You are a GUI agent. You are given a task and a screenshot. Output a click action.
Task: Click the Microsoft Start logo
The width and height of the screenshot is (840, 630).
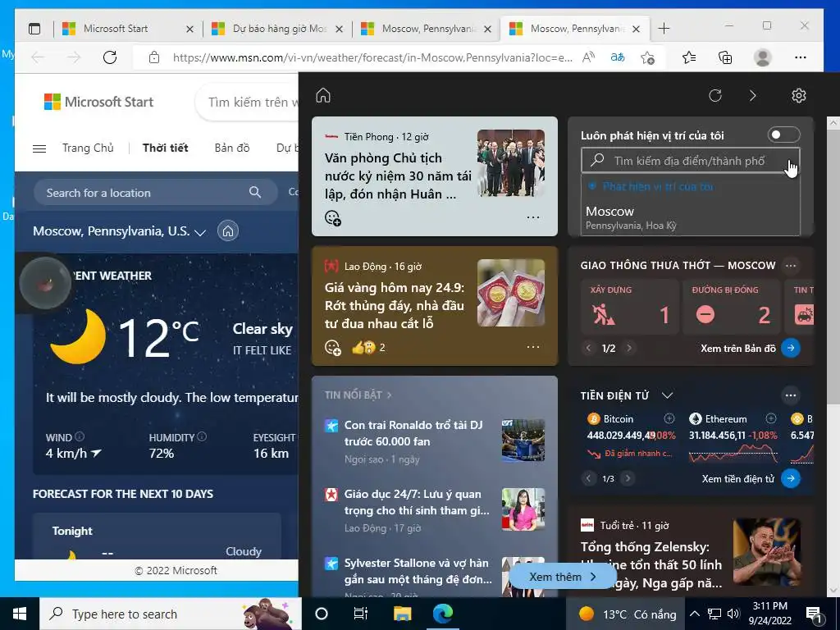[98, 102]
